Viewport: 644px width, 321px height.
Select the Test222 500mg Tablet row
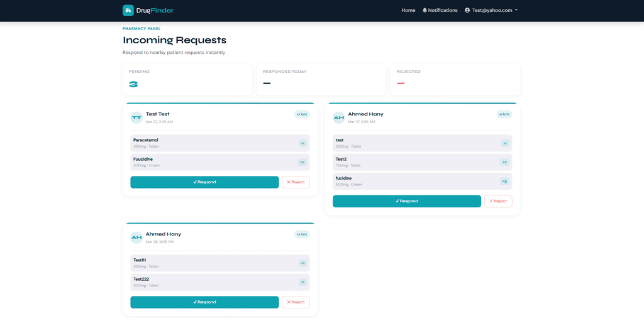[x=220, y=282]
